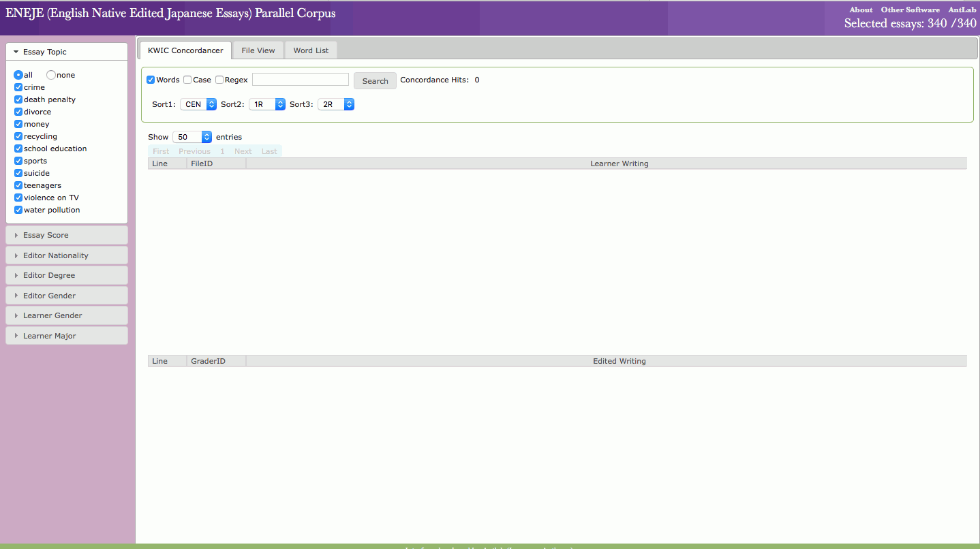
Task: Collapse the Essay Topic panel
Action: [44, 52]
